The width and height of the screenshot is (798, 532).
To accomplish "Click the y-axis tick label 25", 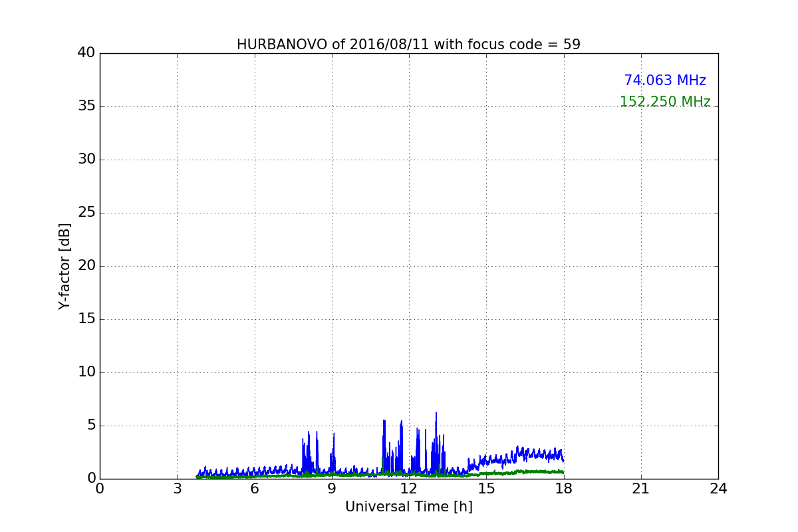I will click(86, 213).
